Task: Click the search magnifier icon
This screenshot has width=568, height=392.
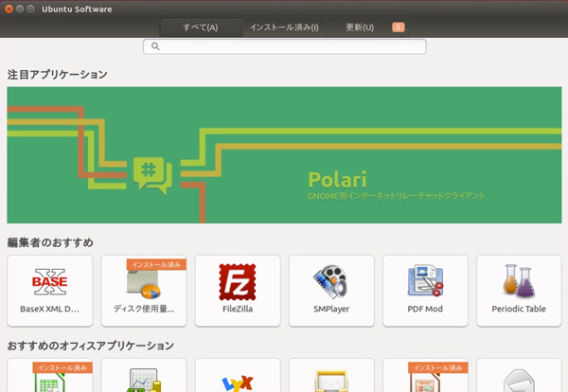Action: tap(155, 46)
